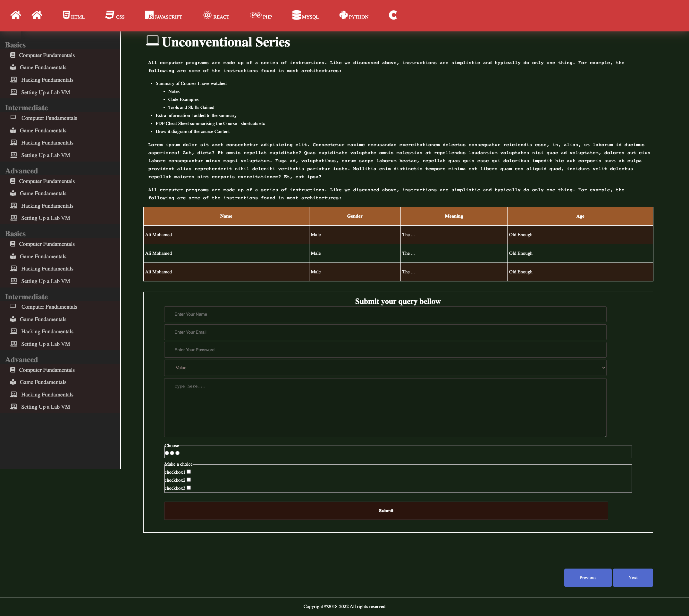Viewport: 689px width, 616px height.
Task: Open the PHP menu item
Action: (x=261, y=16)
